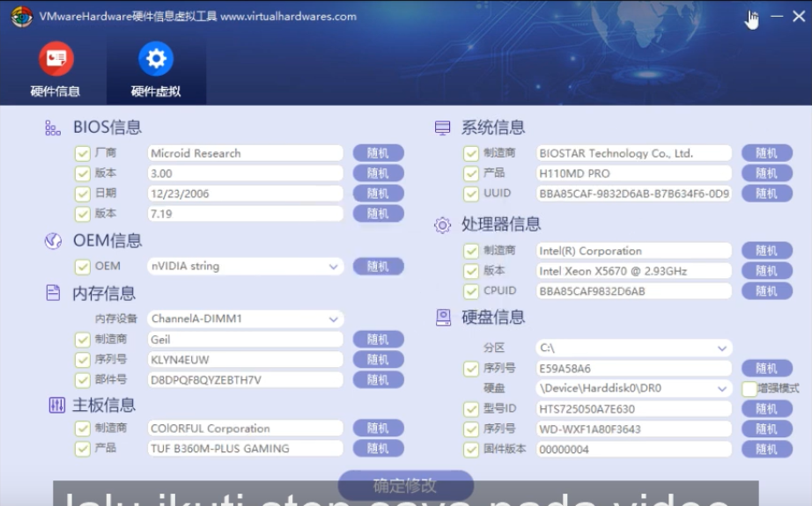Open the 分区 C:\ dropdown

click(x=634, y=348)
